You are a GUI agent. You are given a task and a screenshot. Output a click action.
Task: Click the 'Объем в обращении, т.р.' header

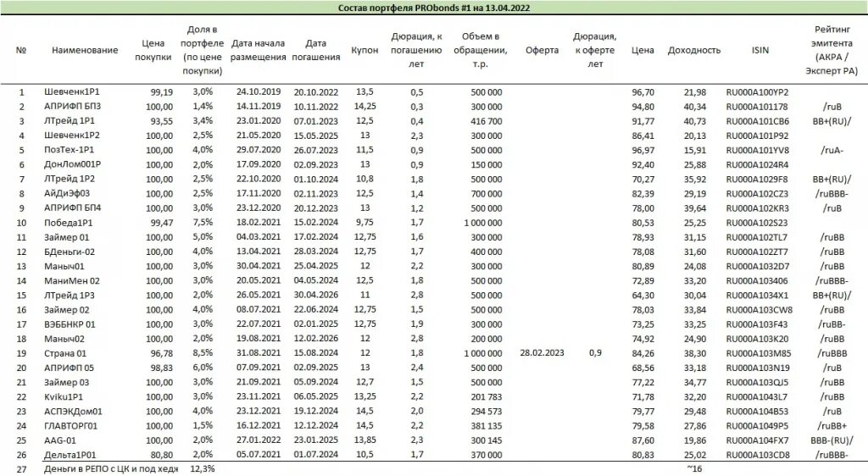coord(481,50)
